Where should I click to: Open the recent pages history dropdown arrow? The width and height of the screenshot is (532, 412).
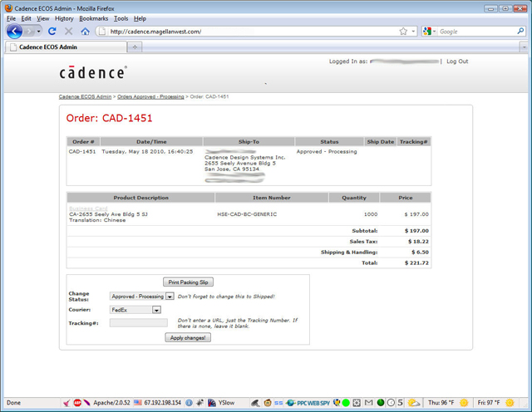(39, 32)
